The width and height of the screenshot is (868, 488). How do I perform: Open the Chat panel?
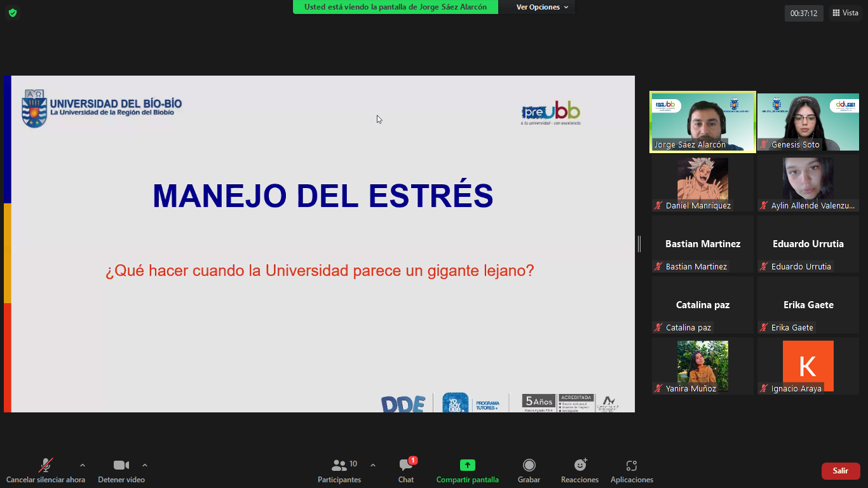tap(406, 471)
